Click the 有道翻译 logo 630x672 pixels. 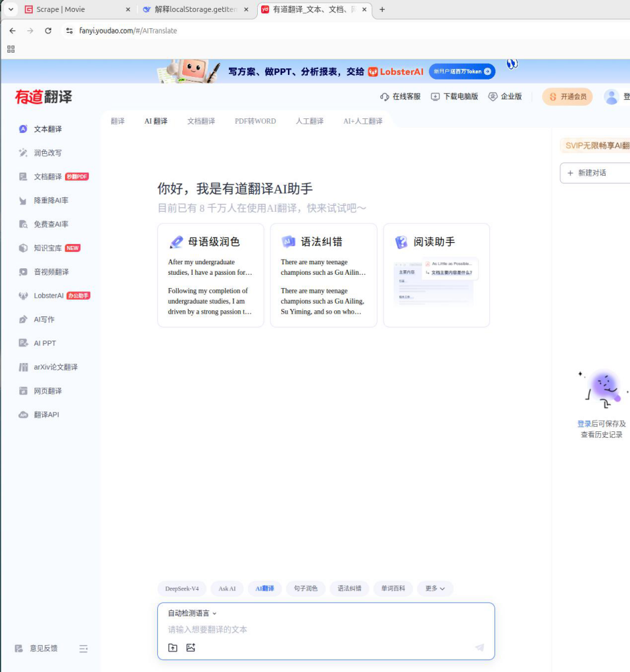(x=43, y=97)
